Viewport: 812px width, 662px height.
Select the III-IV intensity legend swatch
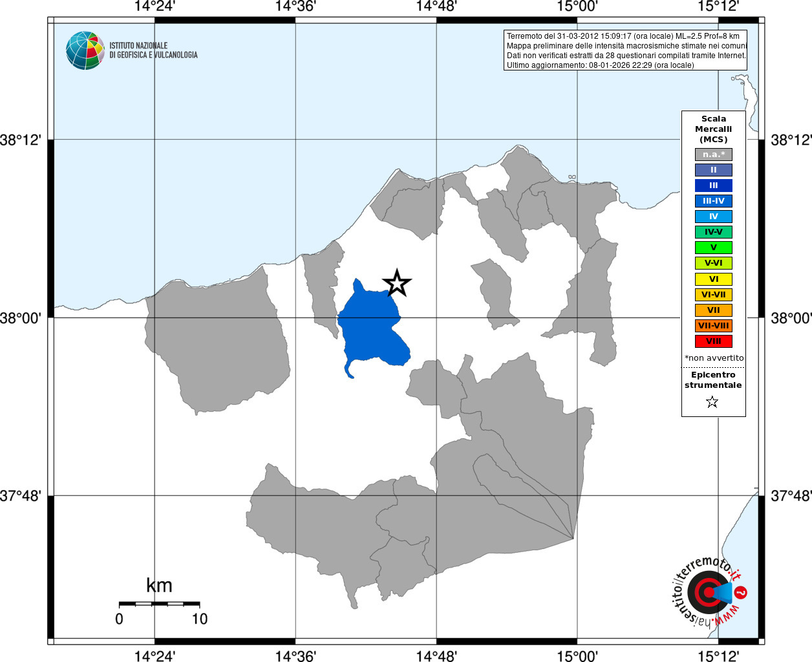click(x=714, y=201)
